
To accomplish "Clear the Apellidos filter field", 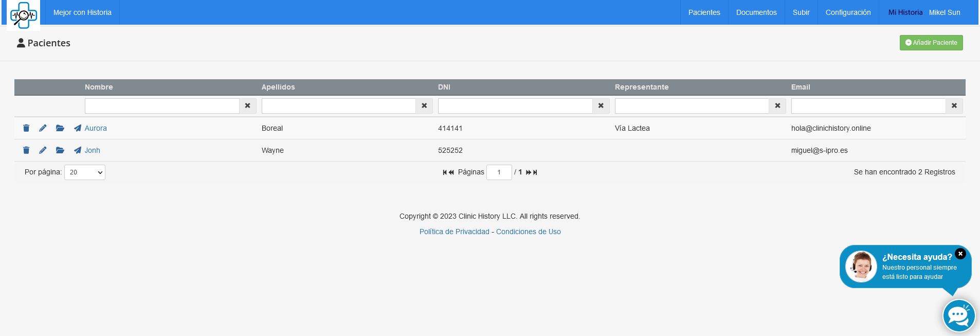I will coord(424,106).
